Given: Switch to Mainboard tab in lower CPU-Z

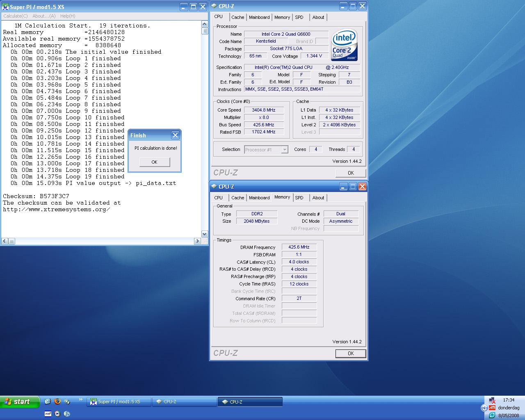Looking at the screenshot, I should click(259, 198).
